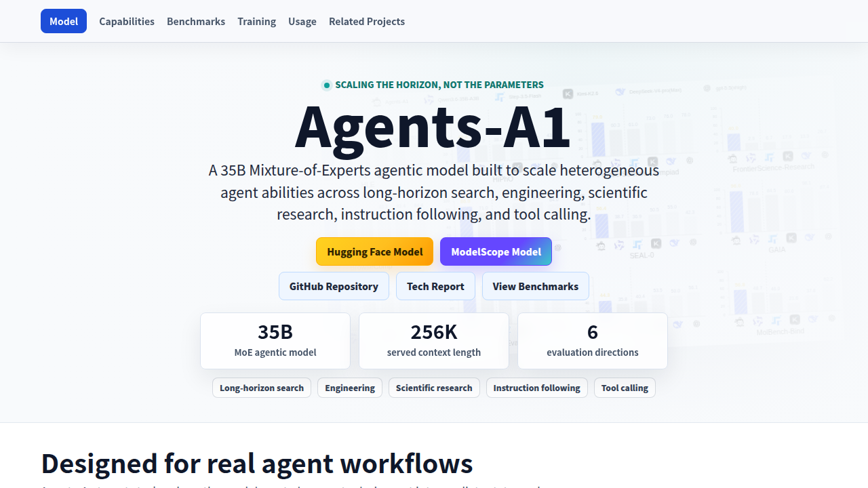Screen dimensions: 868x488
Task: Select the Scientific research chip
Action: click(434, 388)
